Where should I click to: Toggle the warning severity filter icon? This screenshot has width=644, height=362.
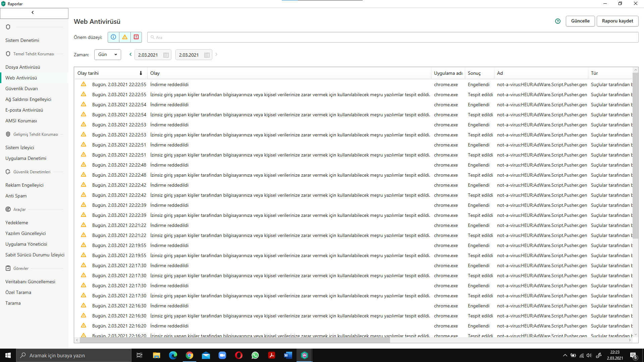pos(125,37)
